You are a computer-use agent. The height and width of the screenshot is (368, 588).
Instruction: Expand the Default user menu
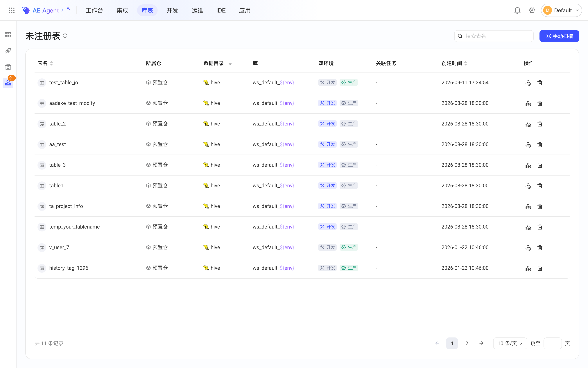561,10
